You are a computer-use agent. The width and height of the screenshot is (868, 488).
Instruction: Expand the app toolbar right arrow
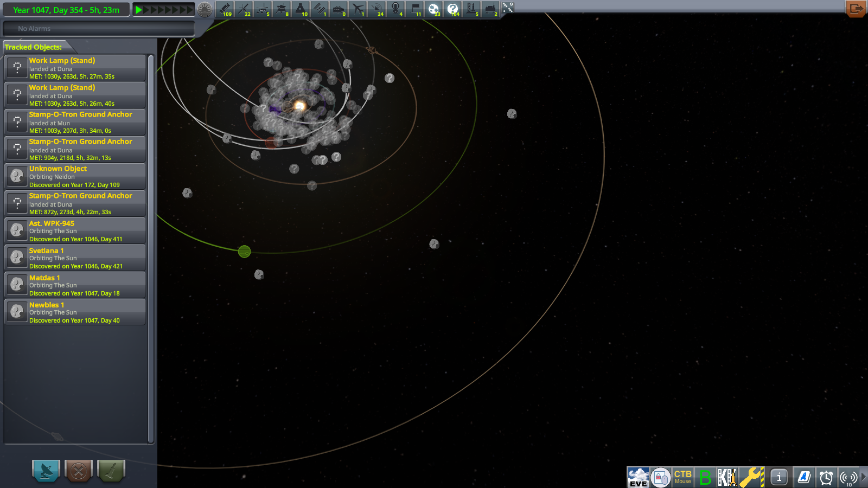[x=864, y=477]
